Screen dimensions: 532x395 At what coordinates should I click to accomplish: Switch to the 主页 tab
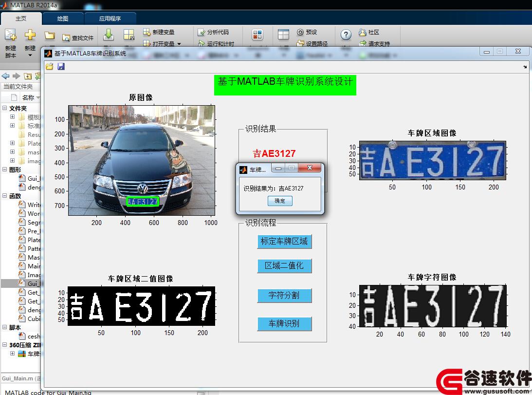(21, 19)
